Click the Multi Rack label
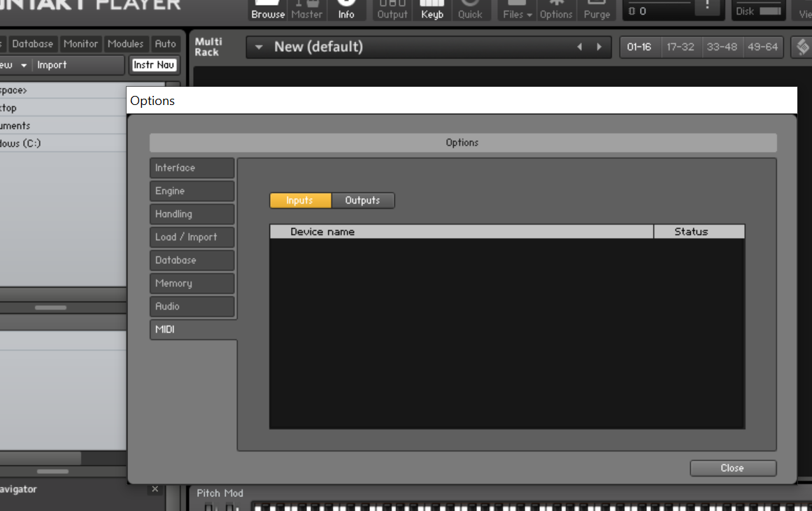The image size is (812, 511). [208, 47]
